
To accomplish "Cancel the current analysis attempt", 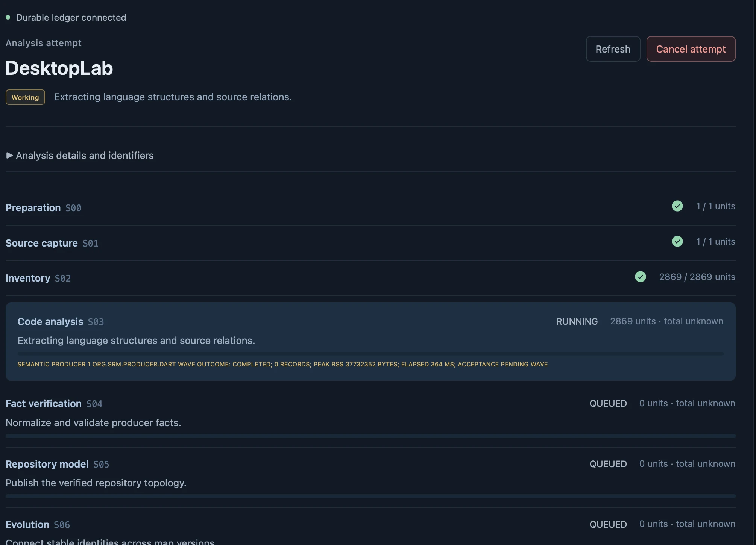I will coord(691,49).
